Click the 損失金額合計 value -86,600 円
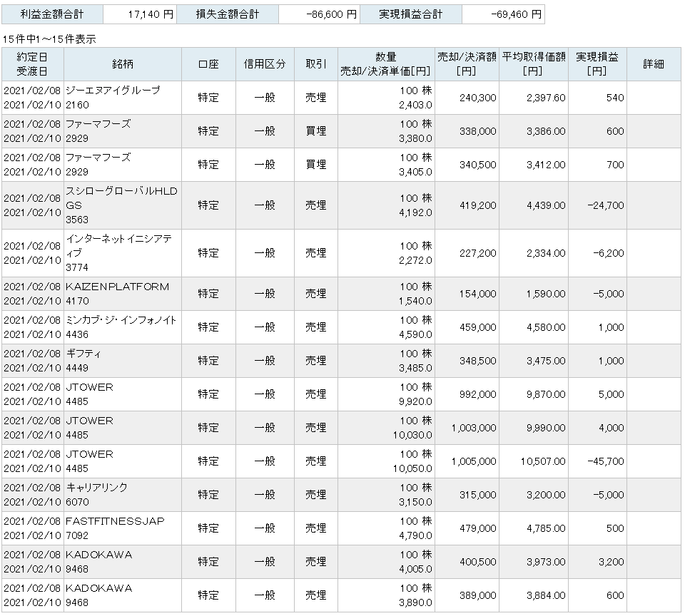The height and width of the screenshot is (616, 685). (x=332, y=14)
